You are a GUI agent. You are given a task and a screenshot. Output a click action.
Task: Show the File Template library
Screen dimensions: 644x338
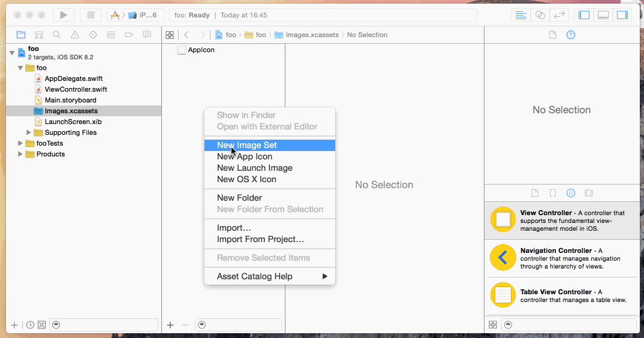click(x=535, y=193)
